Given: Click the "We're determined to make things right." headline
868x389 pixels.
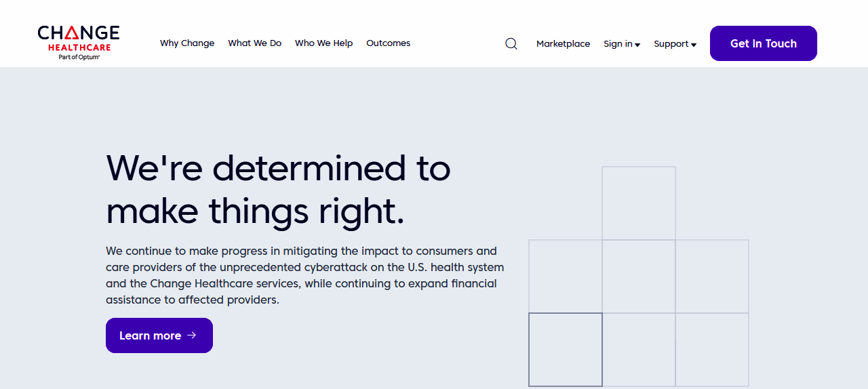Looking at the screenshot, I should click(x=278, y=189).
